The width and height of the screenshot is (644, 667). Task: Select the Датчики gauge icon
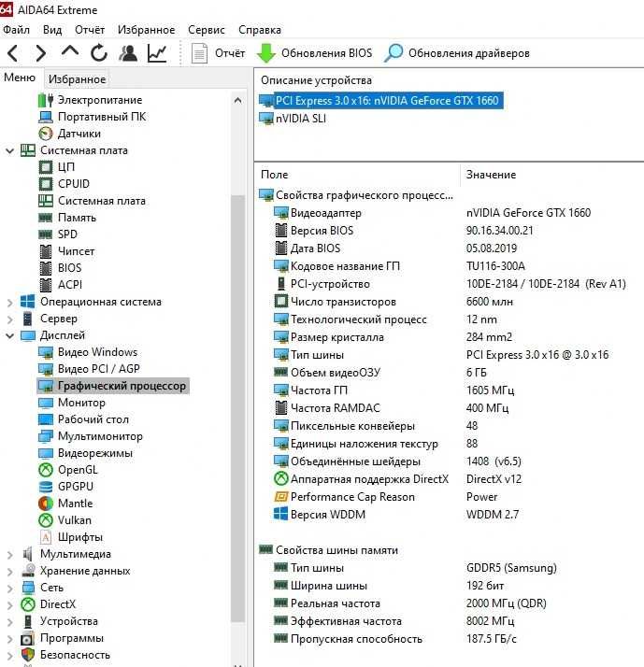[x=46, y=134]
